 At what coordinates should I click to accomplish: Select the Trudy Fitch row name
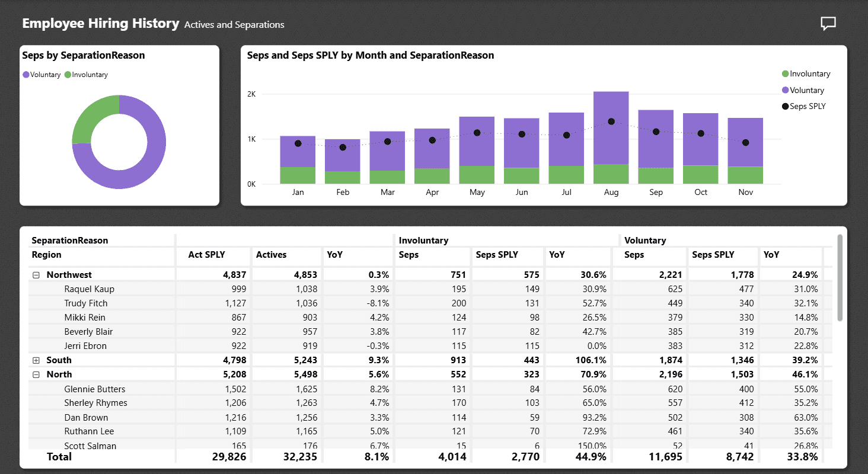click(x=86, y=303)
